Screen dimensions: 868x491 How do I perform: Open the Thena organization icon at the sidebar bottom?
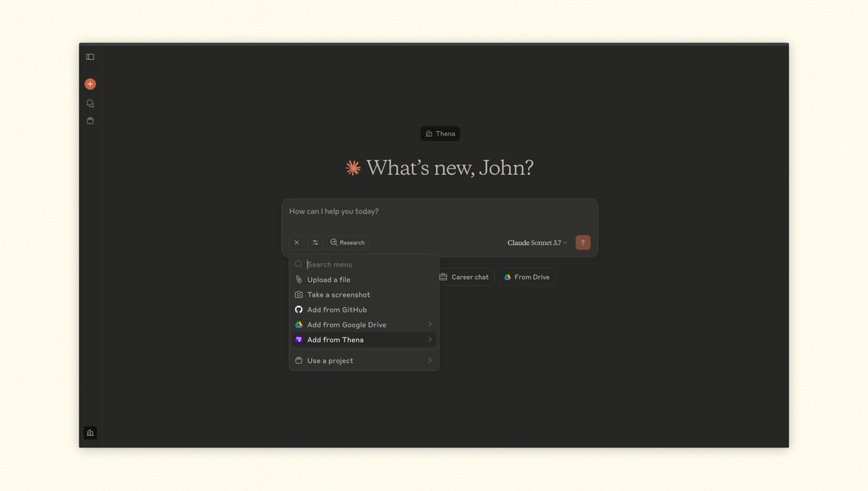pyautogui.click(x=90, y=432)
